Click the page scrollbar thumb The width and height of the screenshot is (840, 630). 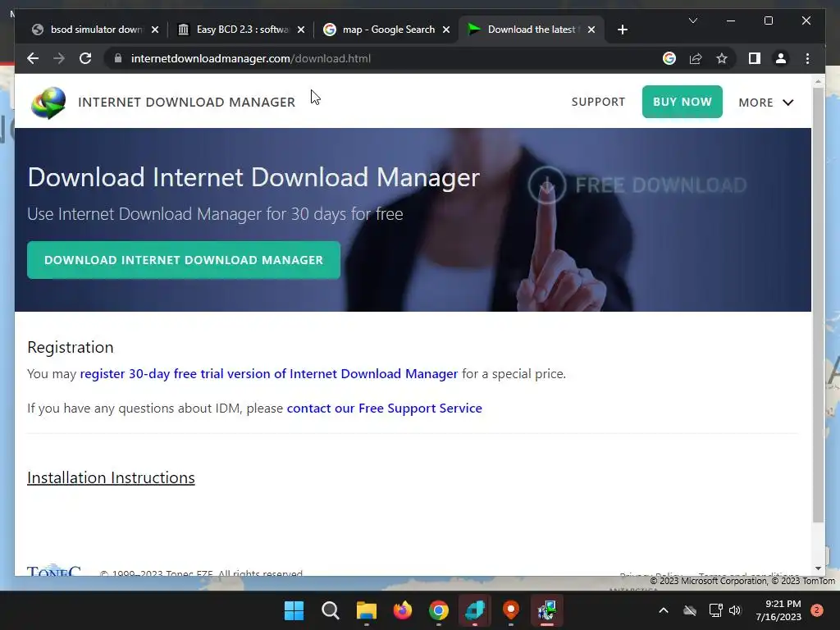818,305
